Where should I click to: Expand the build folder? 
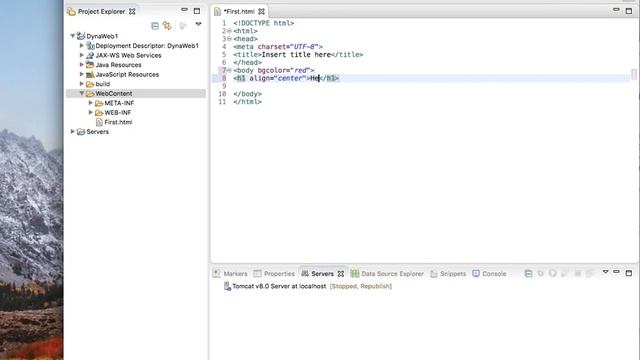[82, 84]
